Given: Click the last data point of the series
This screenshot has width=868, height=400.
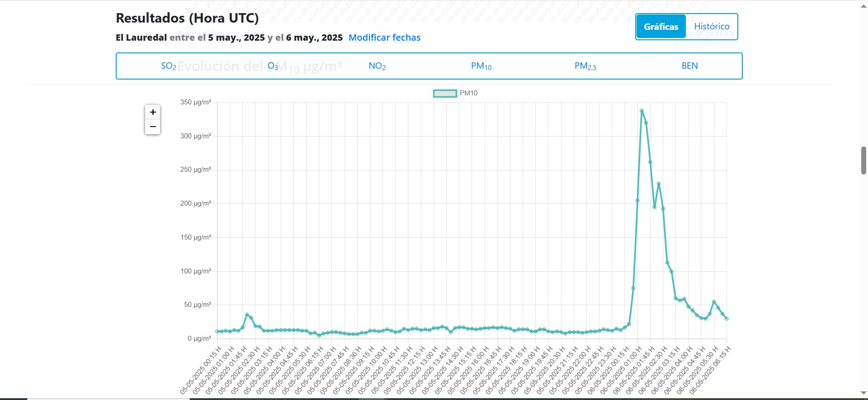Looking at the screenshot, I should tap(726, 319).
